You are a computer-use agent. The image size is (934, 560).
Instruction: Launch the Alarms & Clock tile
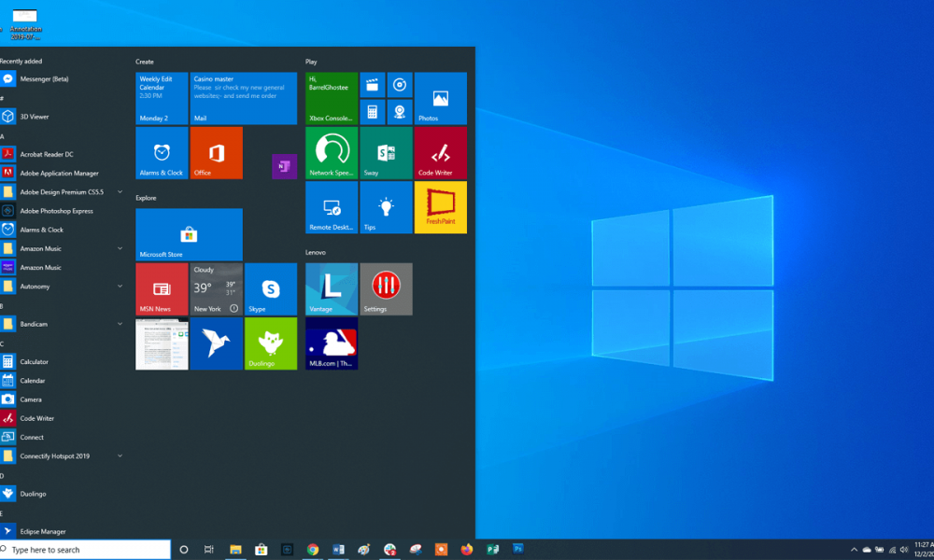click(162, 153)
